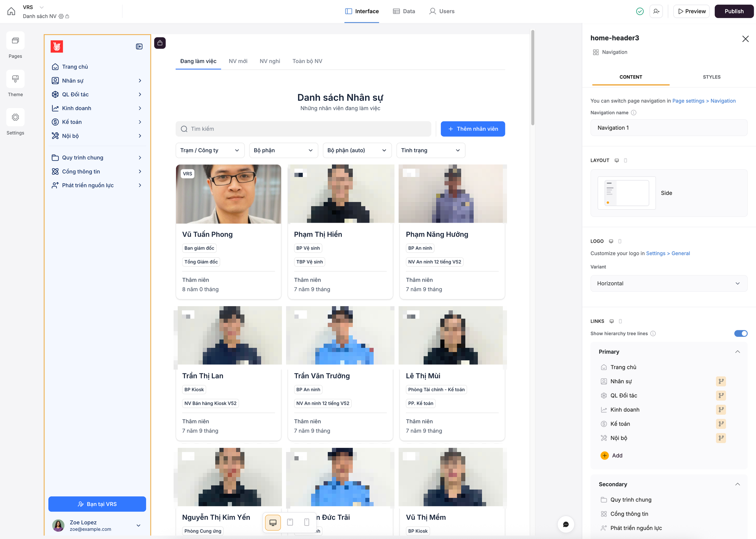Open the Bộ phận (auto) filter dropdown
Viewport: 756px width, 539px height.
coord(357,150)
